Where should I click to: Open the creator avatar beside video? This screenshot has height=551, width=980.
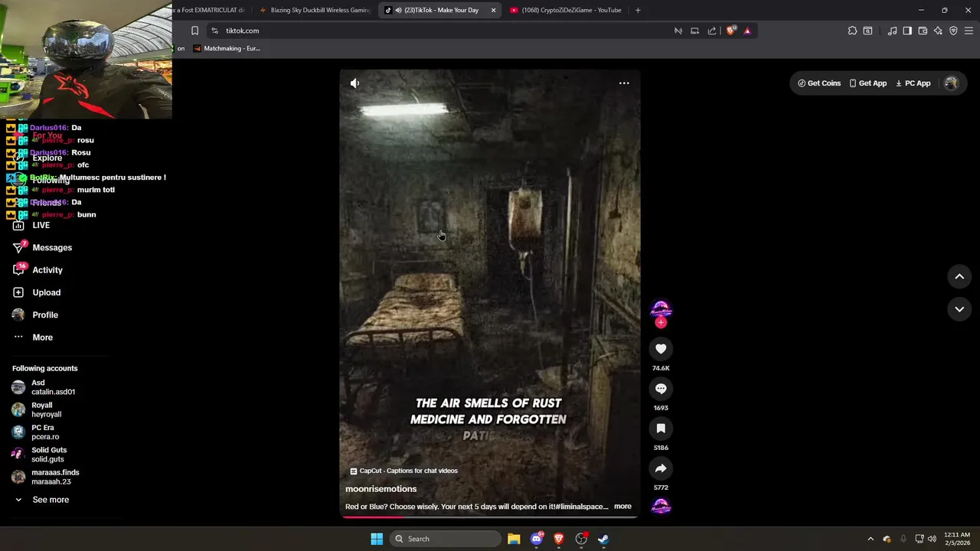[x=661, y=309]
